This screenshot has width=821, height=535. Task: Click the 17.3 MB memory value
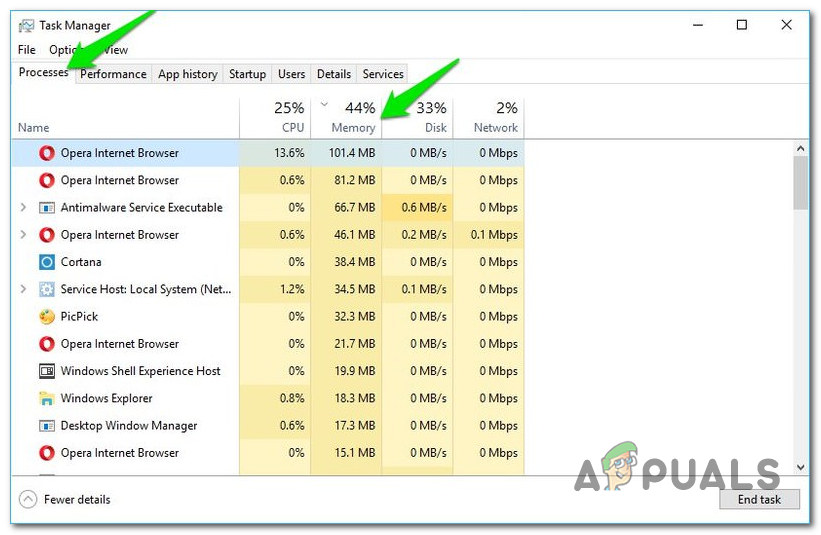tap(355, 426)
